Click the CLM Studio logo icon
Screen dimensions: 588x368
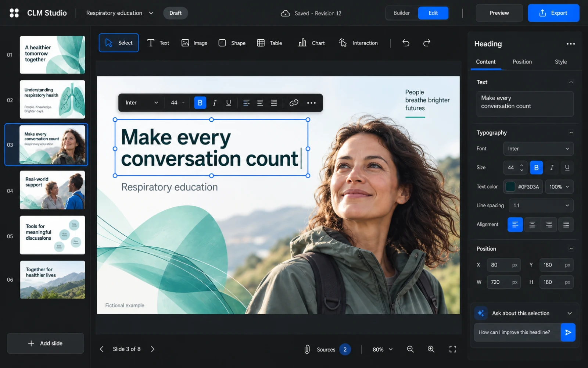point(14,13)
